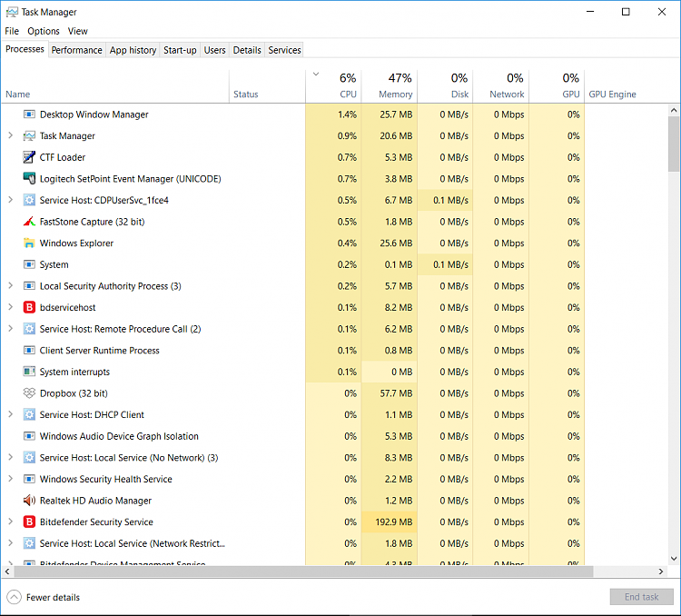
Task: Click the horizontal scrollbar right arrow
Action: (661, 571)
